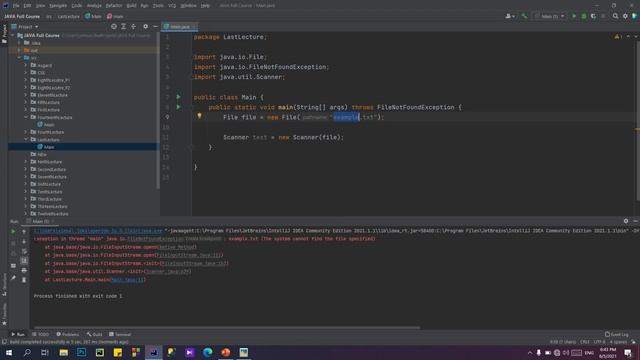Collapse the src folder
Screen dimensions: 640x360
coord(19,58)
